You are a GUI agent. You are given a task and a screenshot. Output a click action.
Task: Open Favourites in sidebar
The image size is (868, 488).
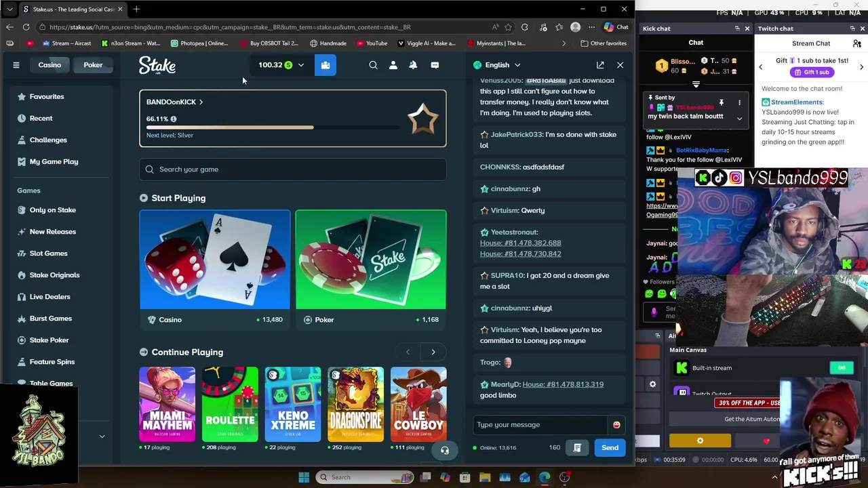[47, 96]
